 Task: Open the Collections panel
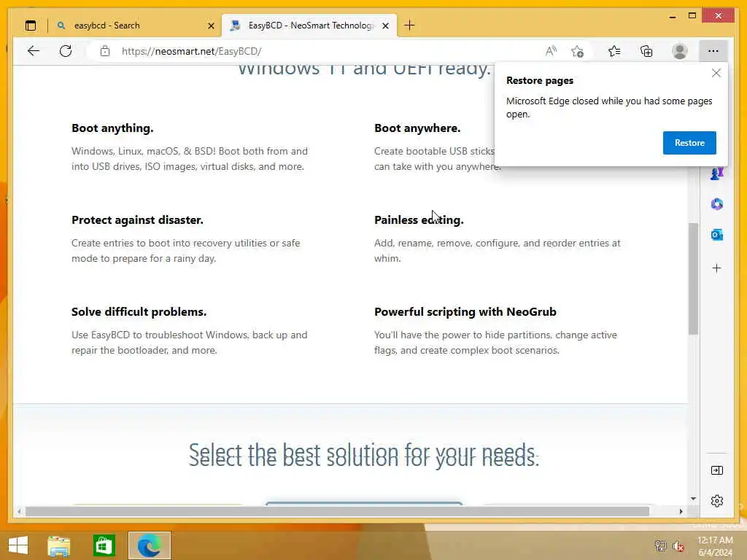(x=646, y=51)
